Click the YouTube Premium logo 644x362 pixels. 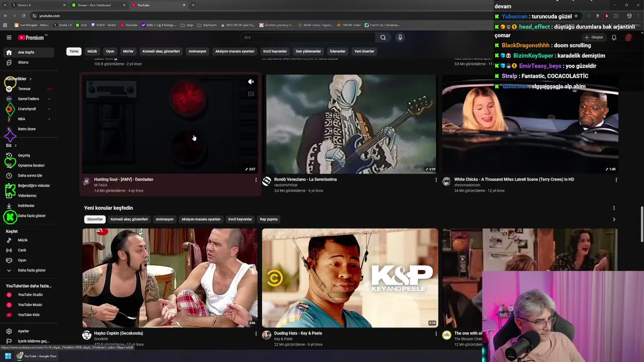tap(32, 38)
